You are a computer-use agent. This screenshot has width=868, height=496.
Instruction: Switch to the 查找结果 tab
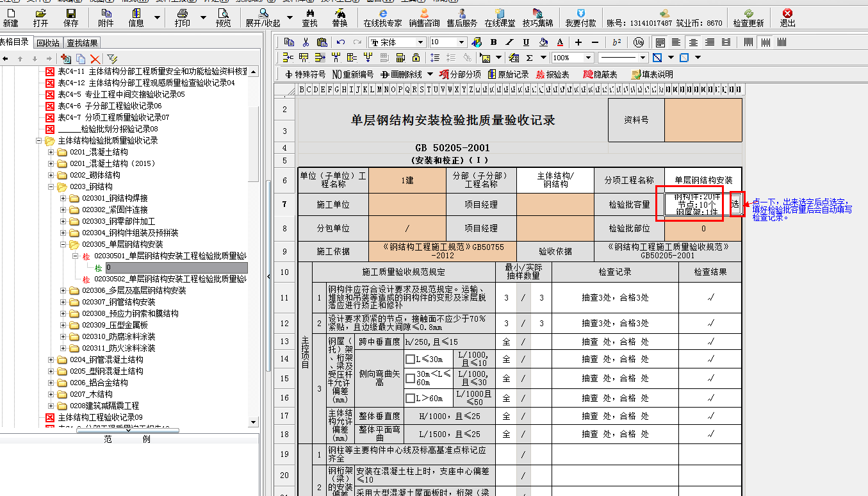click(83, 43)
